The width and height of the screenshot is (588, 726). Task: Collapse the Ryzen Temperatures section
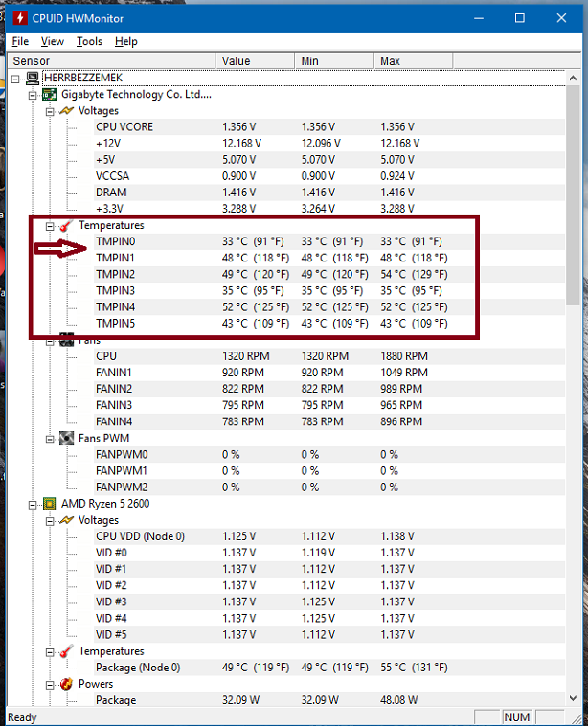pyautogui.click(x=50, y=652)
